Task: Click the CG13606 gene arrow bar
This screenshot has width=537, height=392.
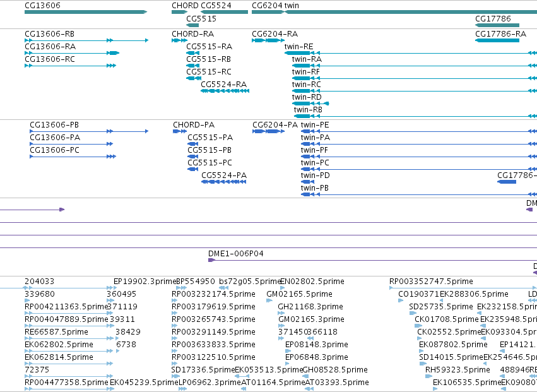Action: (x=86, y=13)
